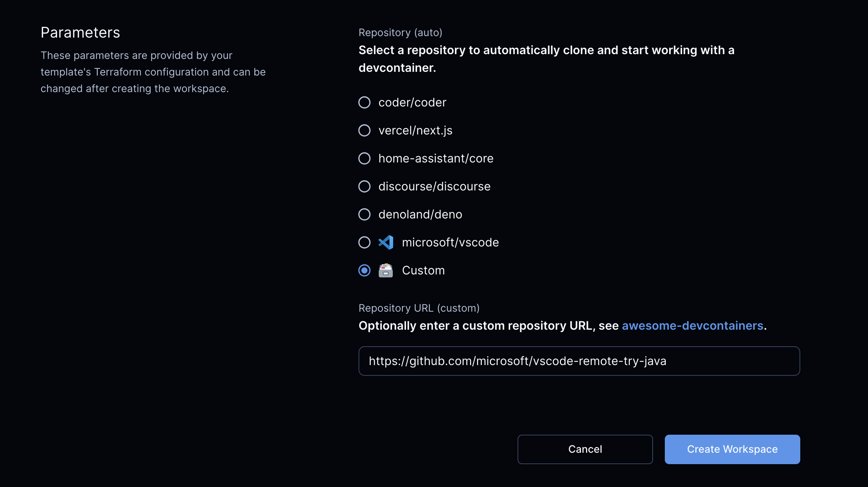The image size is (868, 487).
Task: Click the home-assistant/core label text
Action: coord(436,159)
